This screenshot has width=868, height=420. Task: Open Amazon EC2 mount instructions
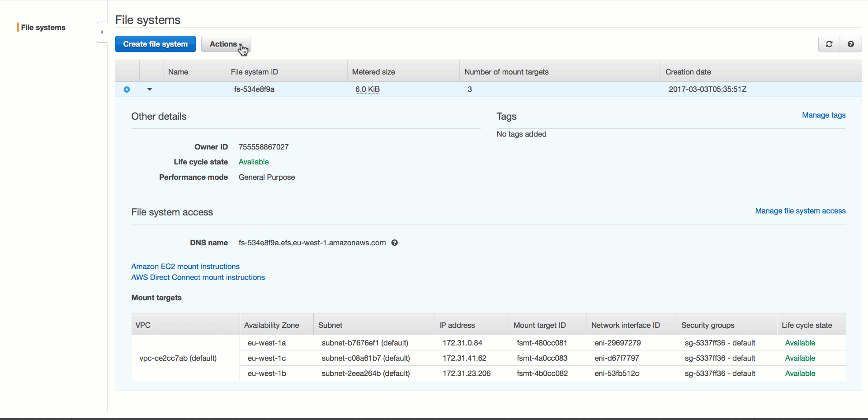(185, 266)
